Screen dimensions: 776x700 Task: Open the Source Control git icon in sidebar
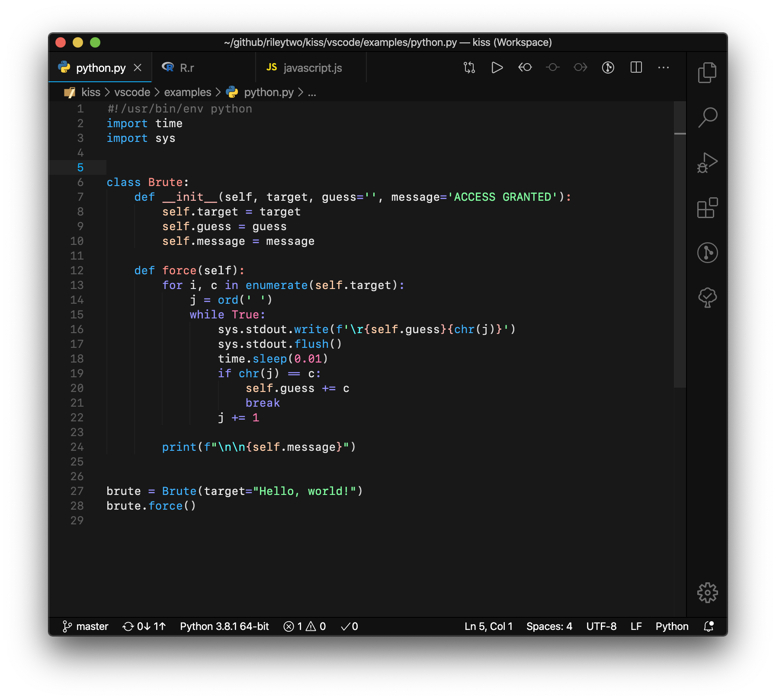(x=707, y=253)
